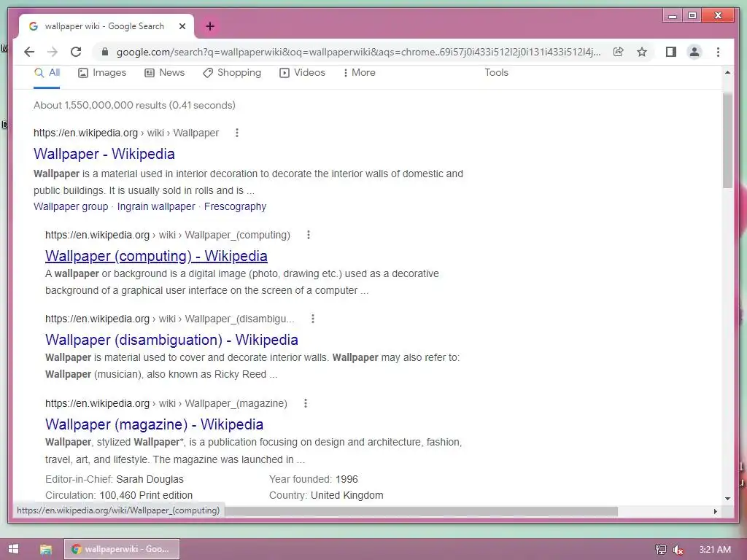Open the Wallpaper group sitelink
This screenshot has width=747, height=560.
(71, 206)
